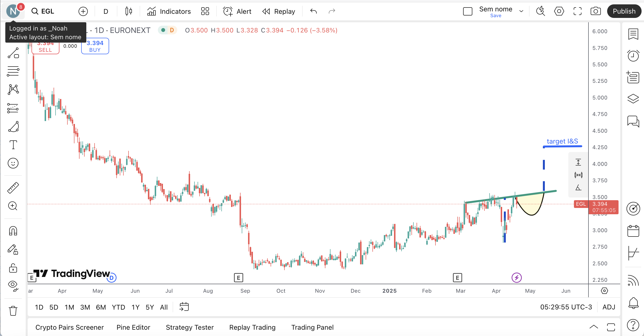
Task: Click the trash can to remove drawings
Action: pyautogui.click(x=13, y=311)
